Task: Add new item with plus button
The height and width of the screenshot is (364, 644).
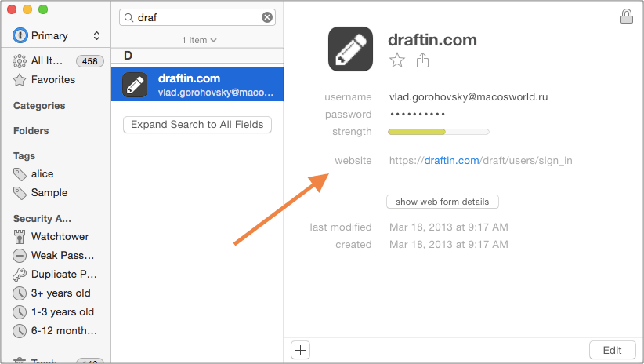Action: [x=300, y=351]
